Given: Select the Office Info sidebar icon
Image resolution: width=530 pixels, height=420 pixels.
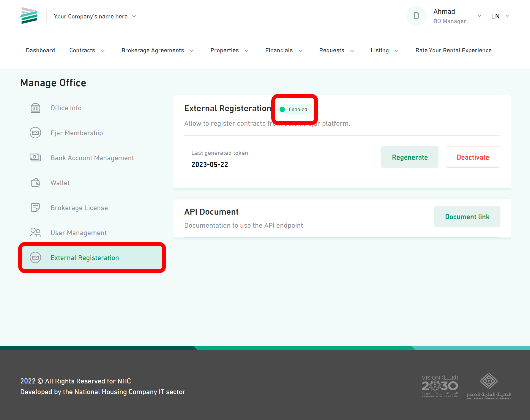Looking at the screenshot, I should click(35, 108).
